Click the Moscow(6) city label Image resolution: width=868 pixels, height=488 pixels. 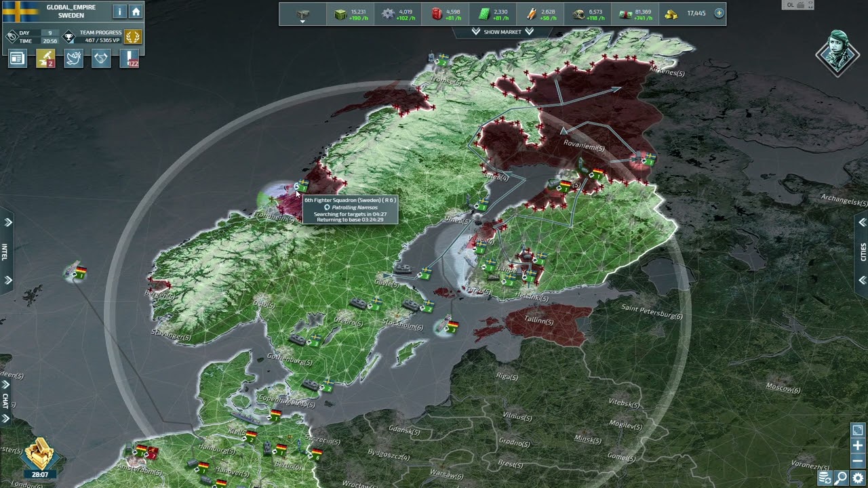coord(783,388)
